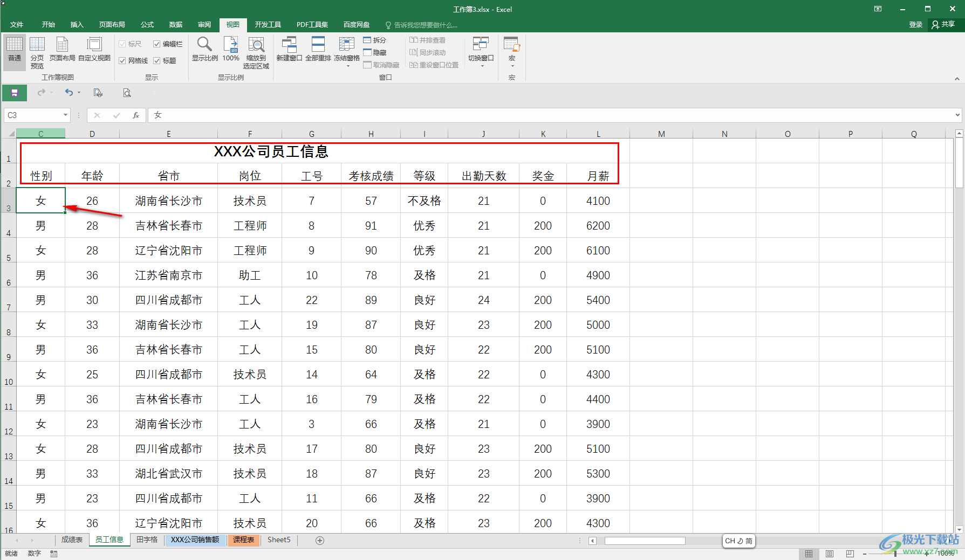Select column M header
The height and width of the screenshot is (560, 965).
tap(661, 134)
